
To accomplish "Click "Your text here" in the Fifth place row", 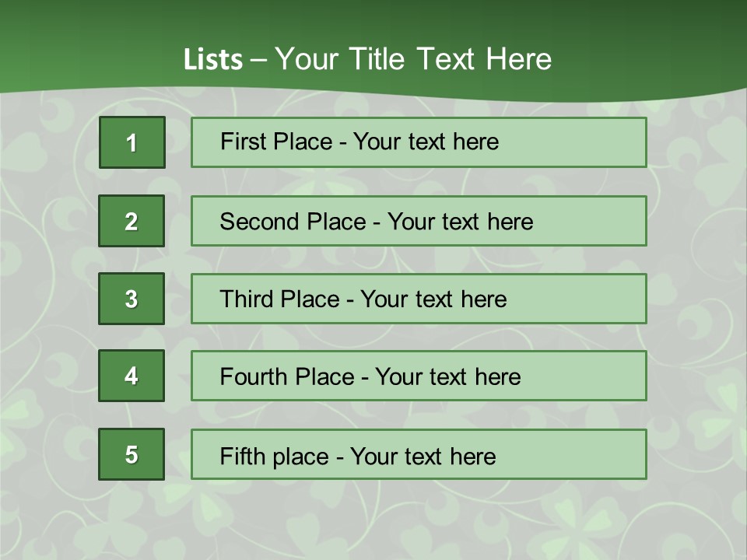I will (423, 456).
